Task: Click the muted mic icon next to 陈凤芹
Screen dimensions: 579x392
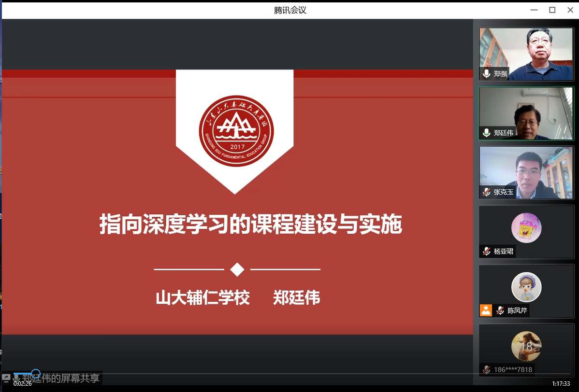Action: tap(500, 310)
